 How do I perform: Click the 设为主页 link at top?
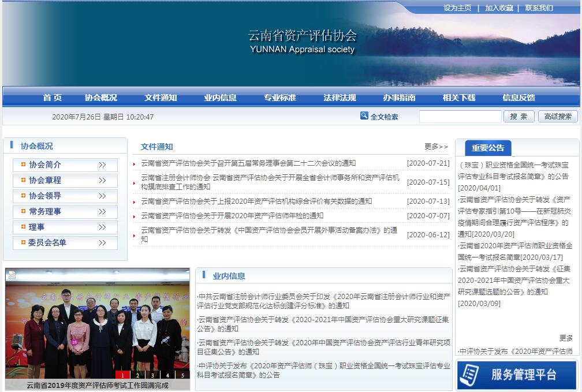tap(457, 8)
